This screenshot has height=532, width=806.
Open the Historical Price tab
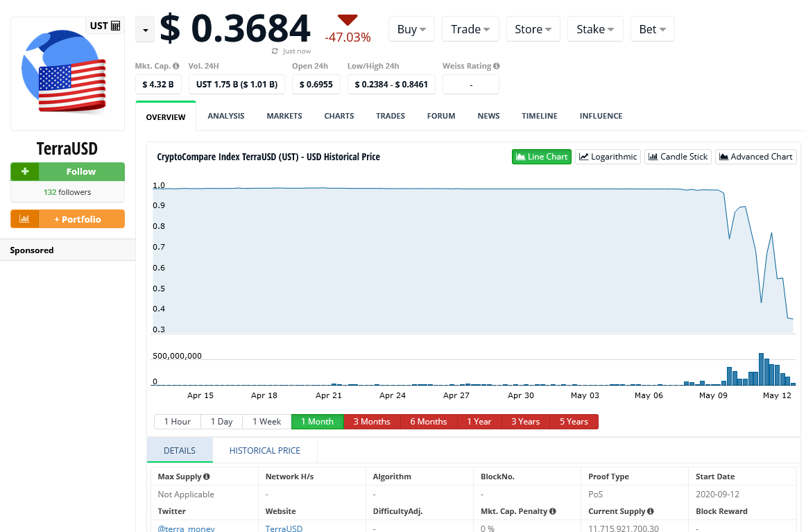[265, 450]
